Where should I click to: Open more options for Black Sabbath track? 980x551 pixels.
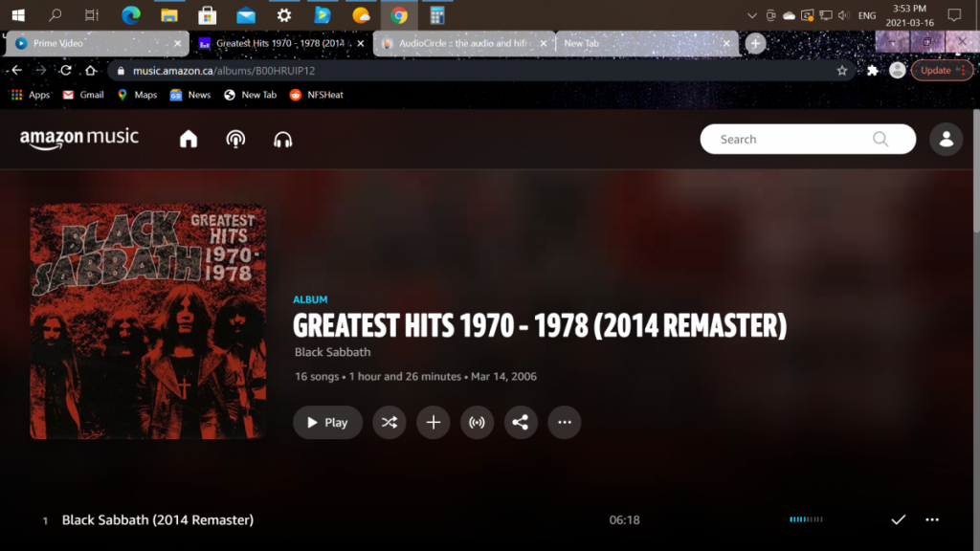(x=932, y=519)
